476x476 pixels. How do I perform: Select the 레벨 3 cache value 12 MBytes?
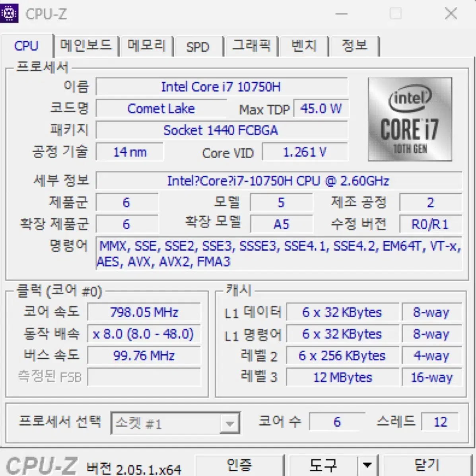342,377
